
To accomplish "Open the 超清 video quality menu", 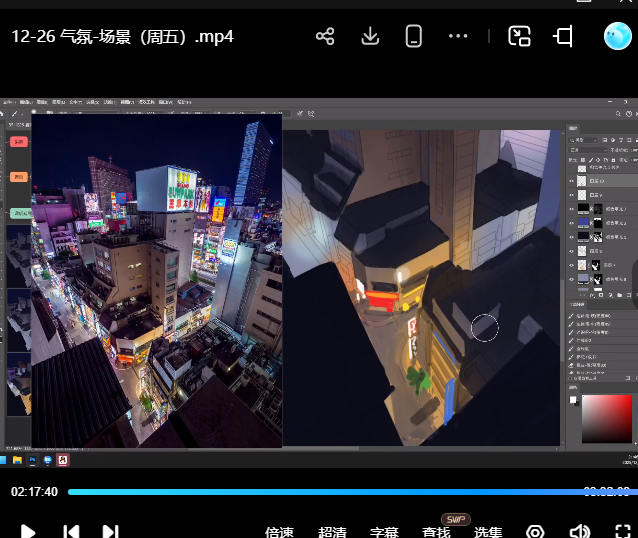I will pos(333,532).
